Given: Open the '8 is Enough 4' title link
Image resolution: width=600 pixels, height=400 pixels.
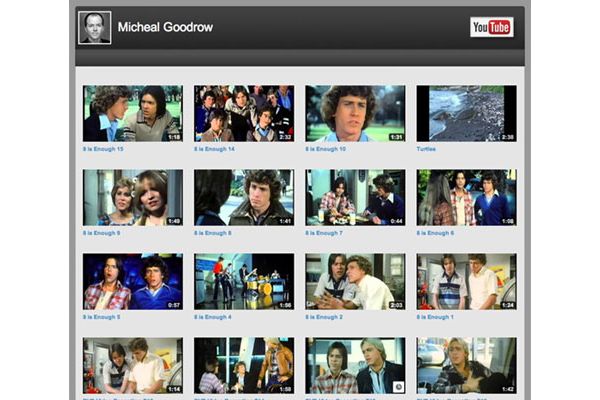Looking at the screenshot, I should pos(213,317).
